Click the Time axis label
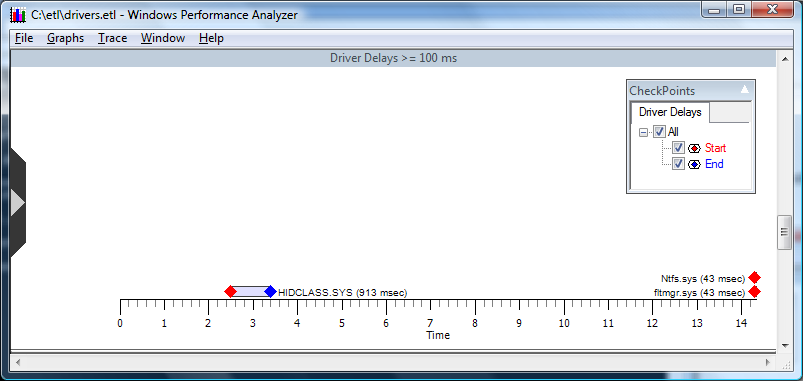This screenshot has width=803, height=381. 438,335
